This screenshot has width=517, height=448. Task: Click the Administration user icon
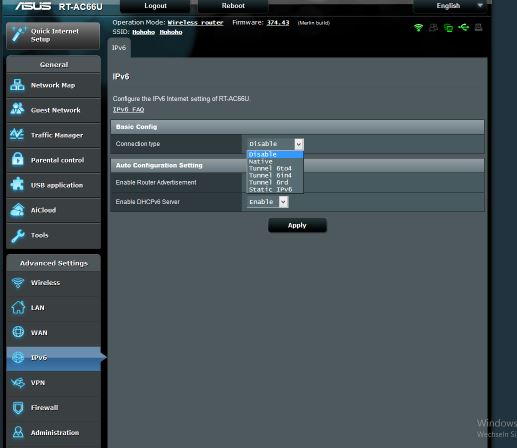(x=18, y=432)
